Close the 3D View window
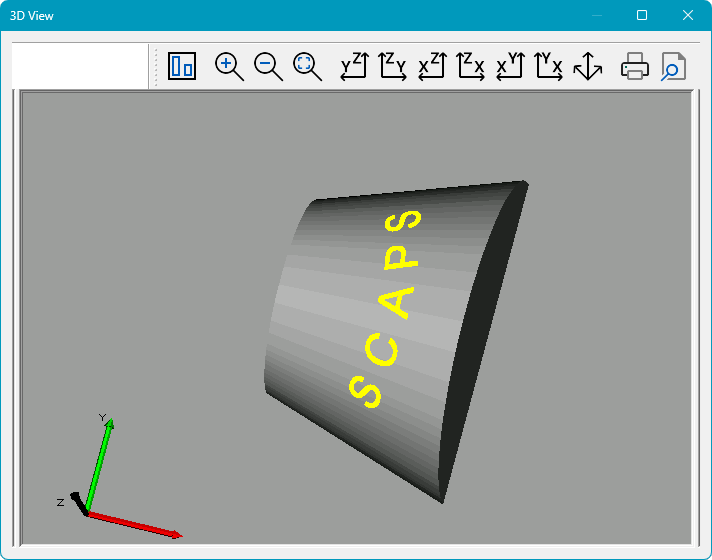Viewport: 712px width, 560px height. click(687, 15)
